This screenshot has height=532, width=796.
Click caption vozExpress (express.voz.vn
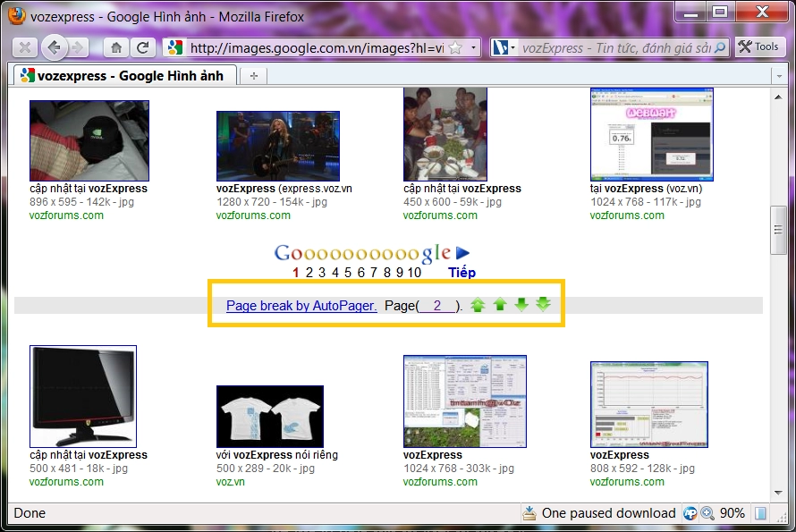point(284,189)
